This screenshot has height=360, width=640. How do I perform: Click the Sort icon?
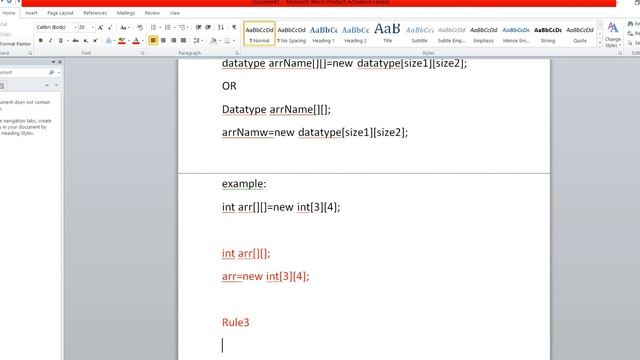coord(221,27)
